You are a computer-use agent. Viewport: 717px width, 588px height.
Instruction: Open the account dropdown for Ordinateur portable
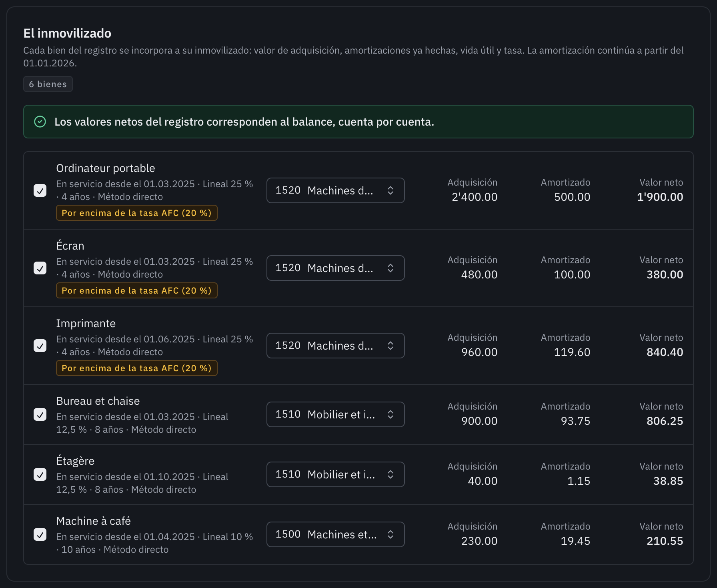336,190
